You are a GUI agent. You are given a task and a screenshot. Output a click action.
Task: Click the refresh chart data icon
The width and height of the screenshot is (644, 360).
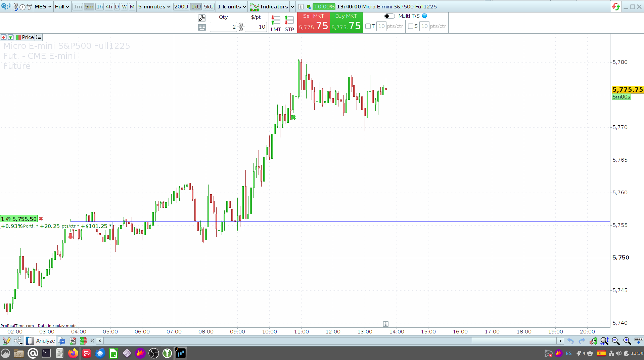click(6, 6)
